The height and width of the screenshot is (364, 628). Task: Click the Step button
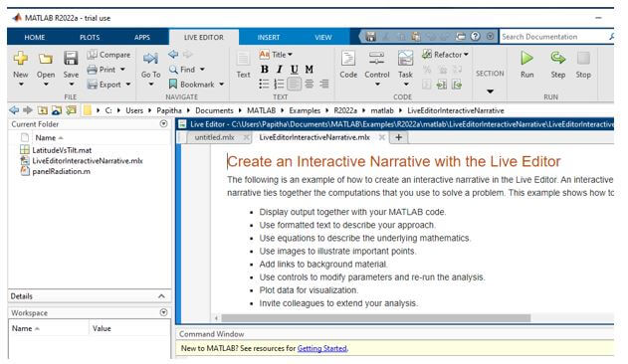tap(558, 64)
